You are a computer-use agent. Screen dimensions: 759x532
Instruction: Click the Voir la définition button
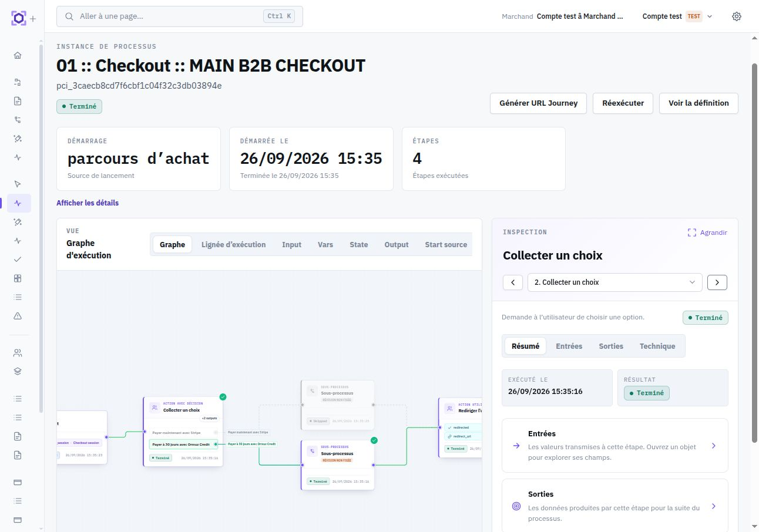point(698,103)
